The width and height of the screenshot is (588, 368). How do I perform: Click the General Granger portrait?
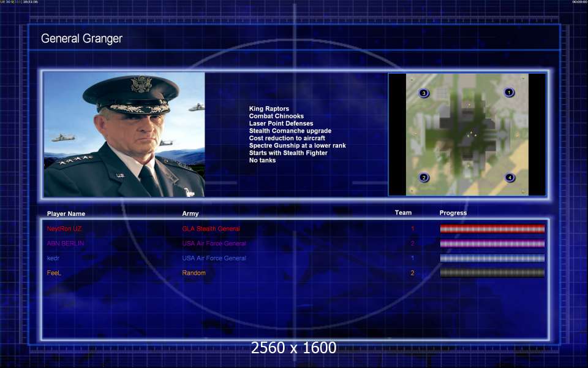coord(124,134)
